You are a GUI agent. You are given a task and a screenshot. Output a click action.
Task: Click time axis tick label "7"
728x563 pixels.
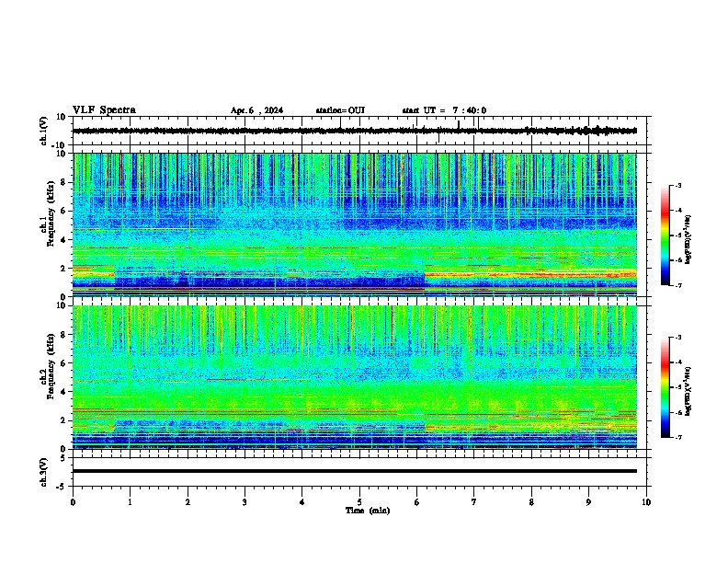click(x=474, y=502)
